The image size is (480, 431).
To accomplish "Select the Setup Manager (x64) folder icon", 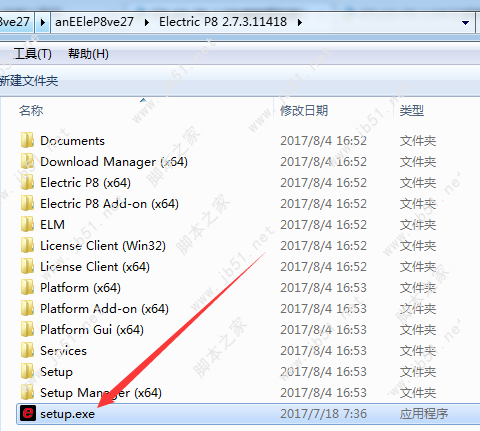I will coord(27,392).
